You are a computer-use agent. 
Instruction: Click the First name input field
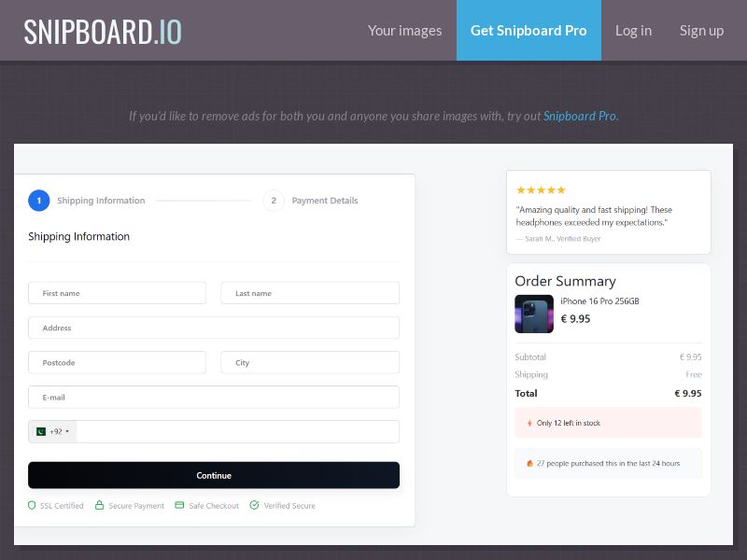coord(117,292)
